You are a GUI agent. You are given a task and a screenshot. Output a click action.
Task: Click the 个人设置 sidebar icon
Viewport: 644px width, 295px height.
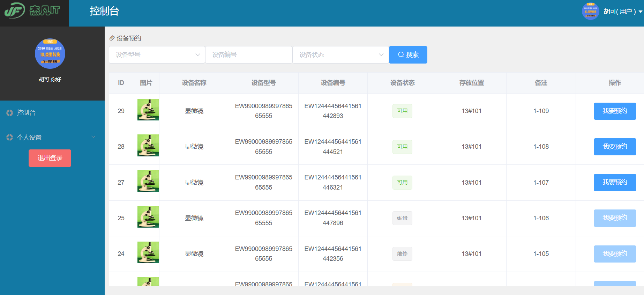[x=10, y=138]
